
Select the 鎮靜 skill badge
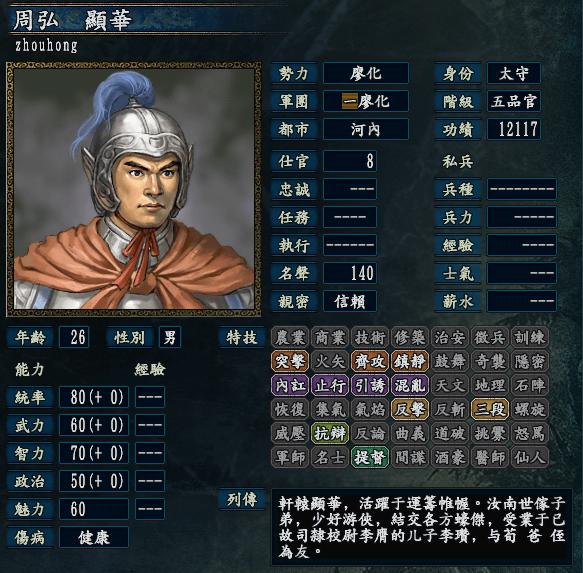coord(410,361)
